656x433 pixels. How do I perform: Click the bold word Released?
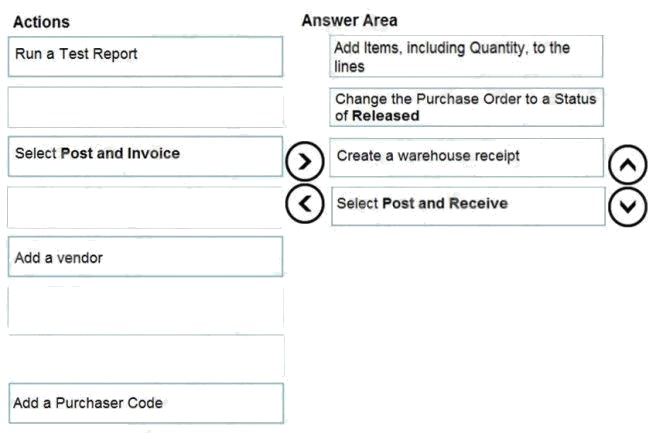(x=385, y=116)
